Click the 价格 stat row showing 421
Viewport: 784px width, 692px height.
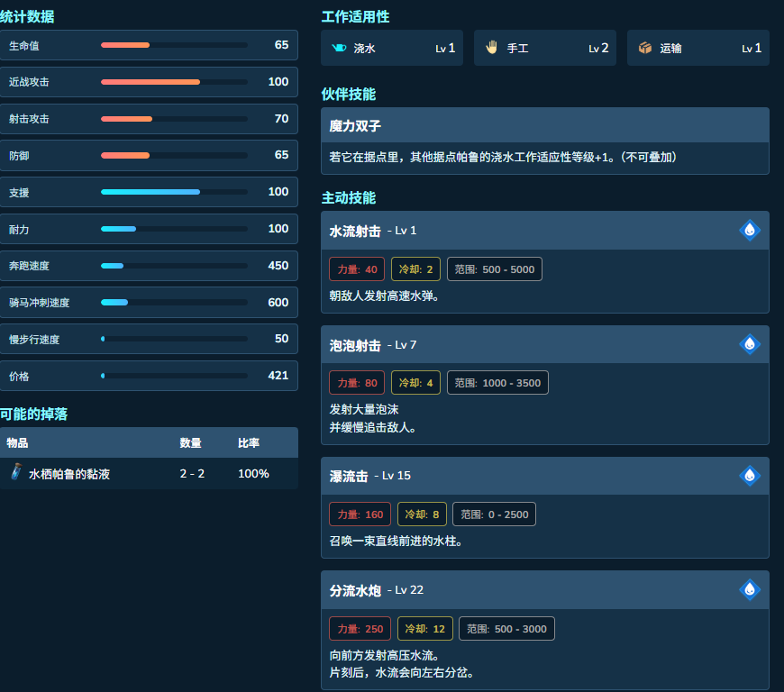[149, 376]
